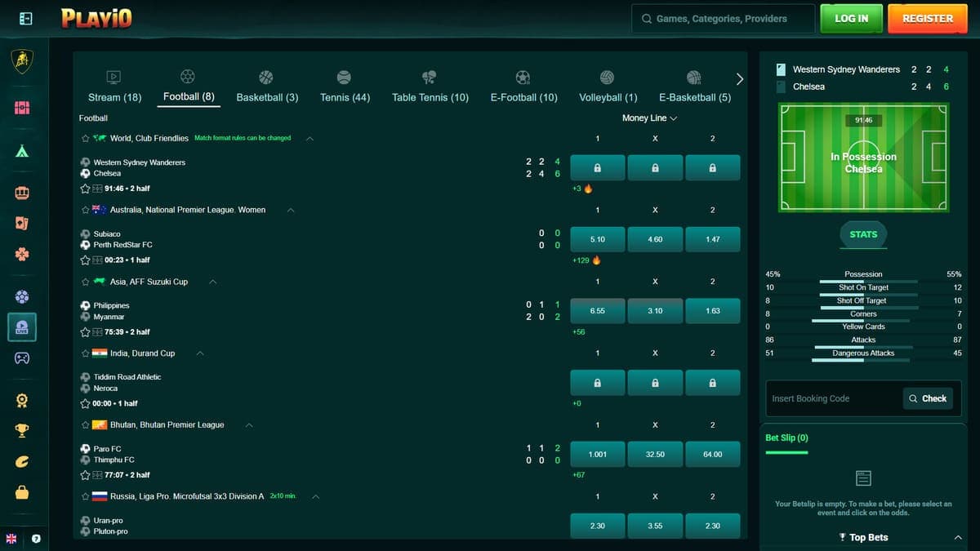Open the medal ribbon icon in sidebar
The width and height of the screenshot is (980, 551).
coord(22,400)
